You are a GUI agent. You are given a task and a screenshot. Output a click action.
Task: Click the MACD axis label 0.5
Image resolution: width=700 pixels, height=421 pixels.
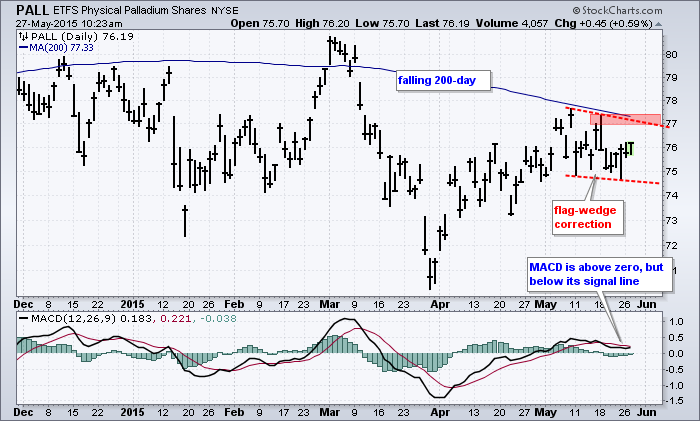[677, 338]
